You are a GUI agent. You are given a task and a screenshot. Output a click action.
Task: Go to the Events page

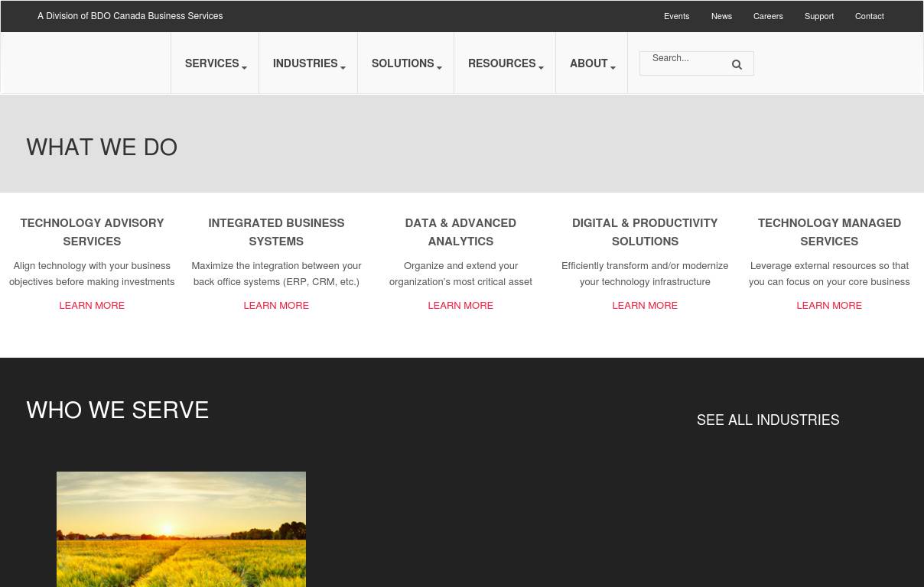(676, 17)
